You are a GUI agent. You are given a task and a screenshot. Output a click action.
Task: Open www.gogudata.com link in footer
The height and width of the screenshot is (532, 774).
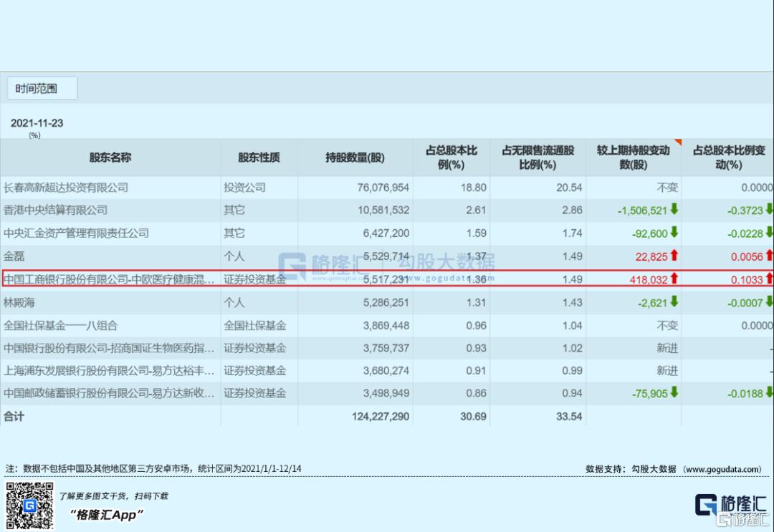coord(722,469)
